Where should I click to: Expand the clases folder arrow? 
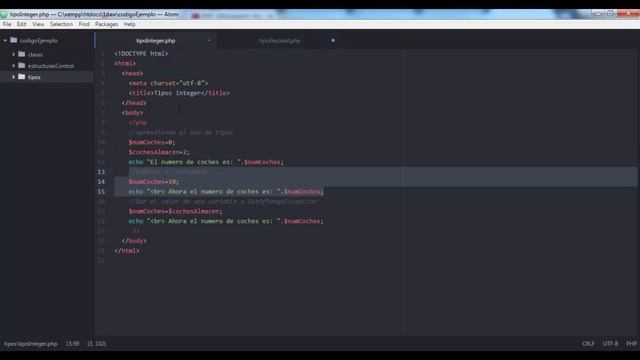coord(13,54)
